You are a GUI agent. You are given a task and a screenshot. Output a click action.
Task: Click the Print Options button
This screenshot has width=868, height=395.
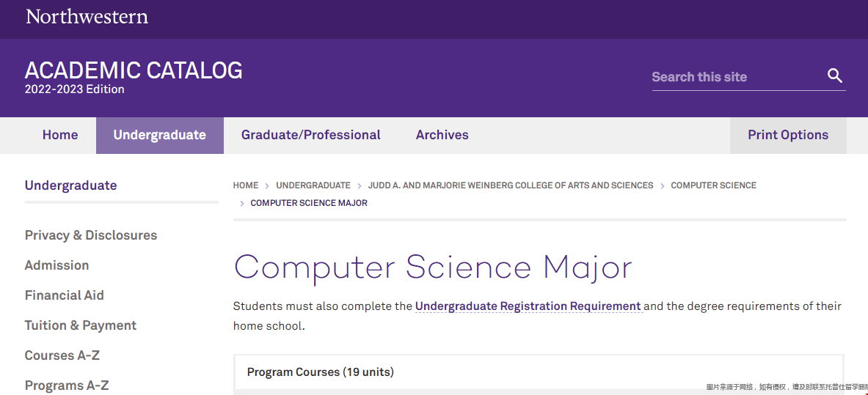pyautogui.click(x=788, y=135)
